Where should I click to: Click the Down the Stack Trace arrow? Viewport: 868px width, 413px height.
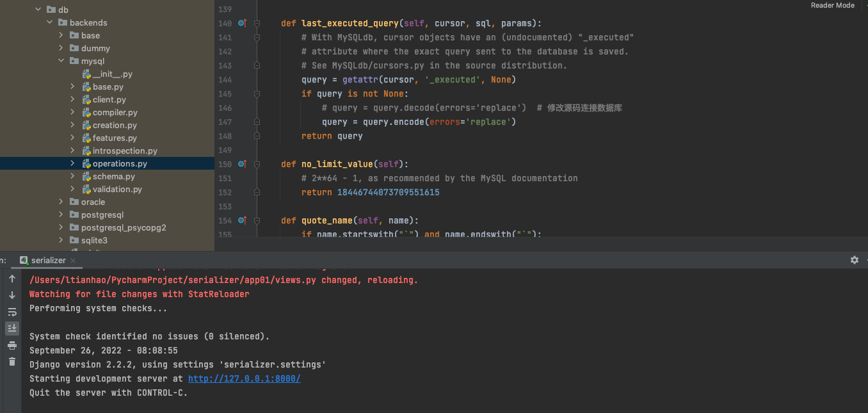[x=12, y=295]
